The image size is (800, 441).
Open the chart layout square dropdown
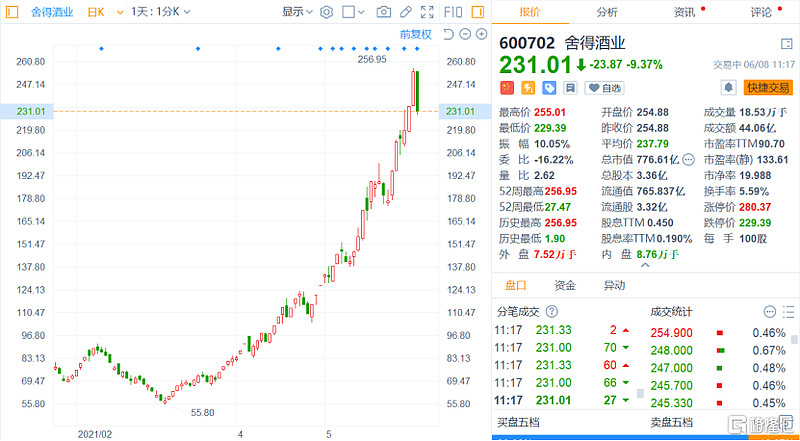pyautogui.click(x=354, y=12)
